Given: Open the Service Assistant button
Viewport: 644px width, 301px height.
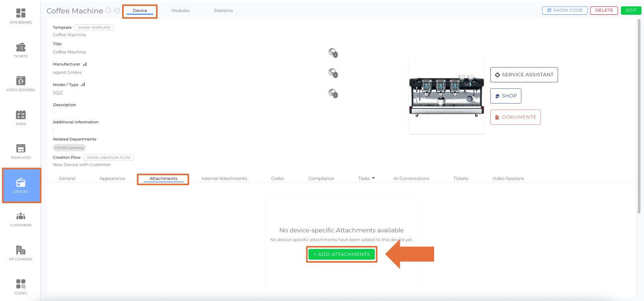Looking at the screenshot, I should (x=524, y=75).
